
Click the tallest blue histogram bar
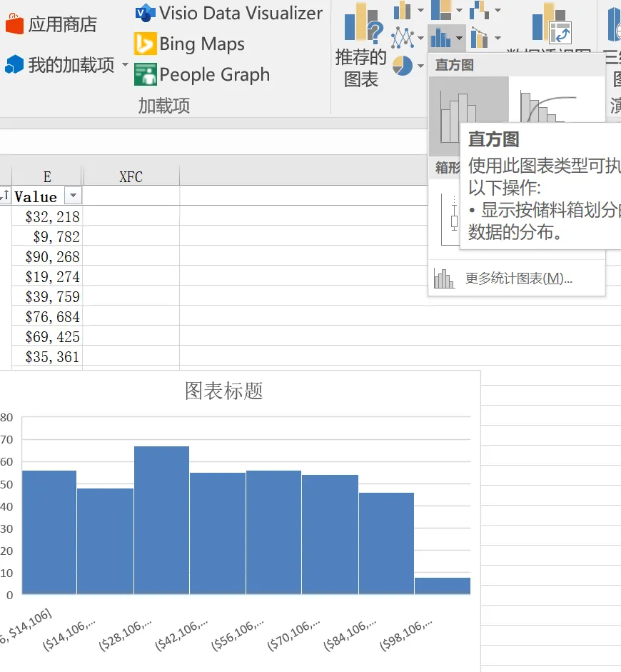[161, 520]
